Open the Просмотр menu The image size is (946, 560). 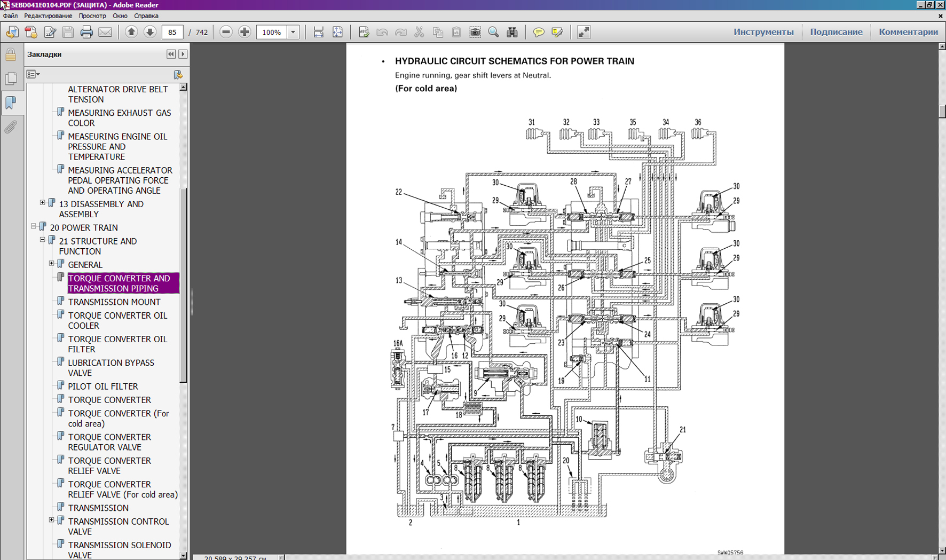(92, 16)
